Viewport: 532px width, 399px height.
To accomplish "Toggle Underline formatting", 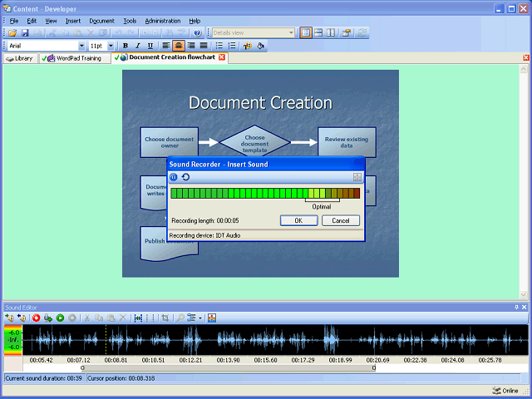I will pos(150,46).
